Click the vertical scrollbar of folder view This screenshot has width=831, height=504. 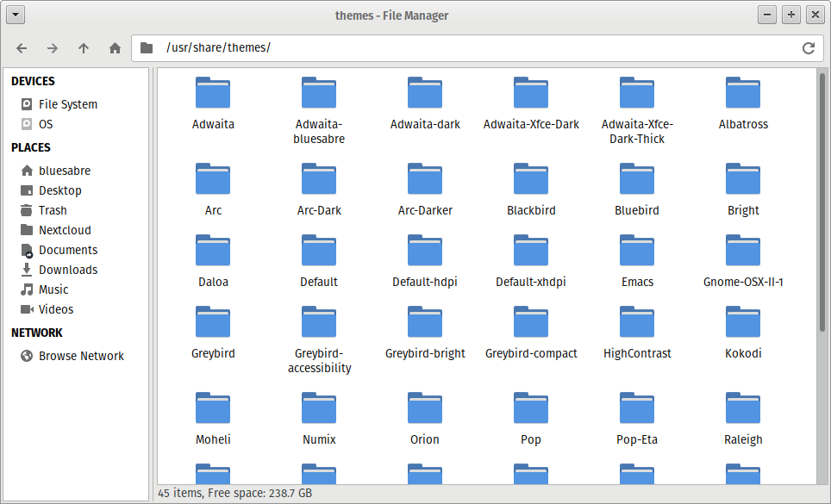click(822, 202)
